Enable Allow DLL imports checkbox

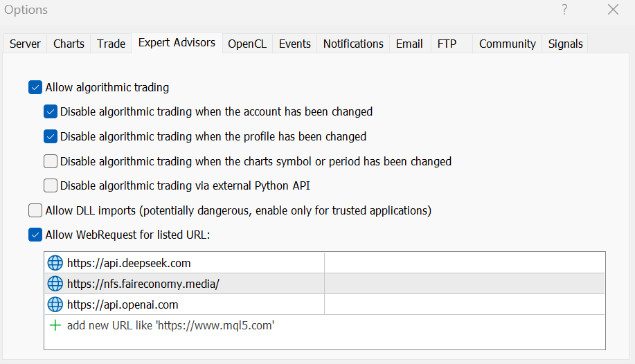point(35,210)
